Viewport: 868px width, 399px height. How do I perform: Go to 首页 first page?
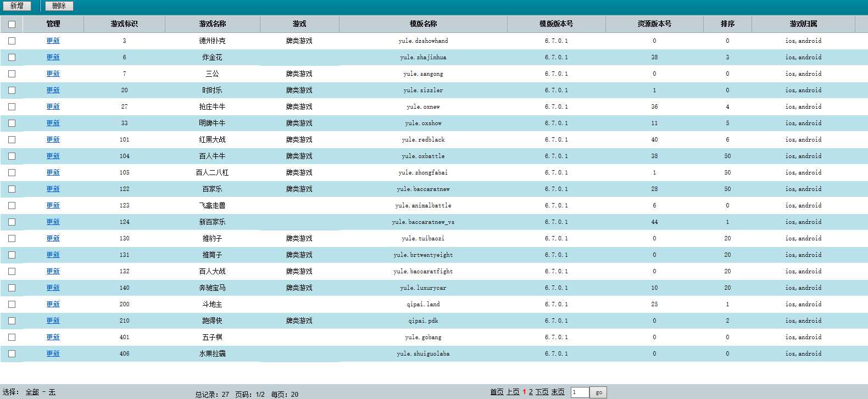pyautogui.click(x=497, y=392)
